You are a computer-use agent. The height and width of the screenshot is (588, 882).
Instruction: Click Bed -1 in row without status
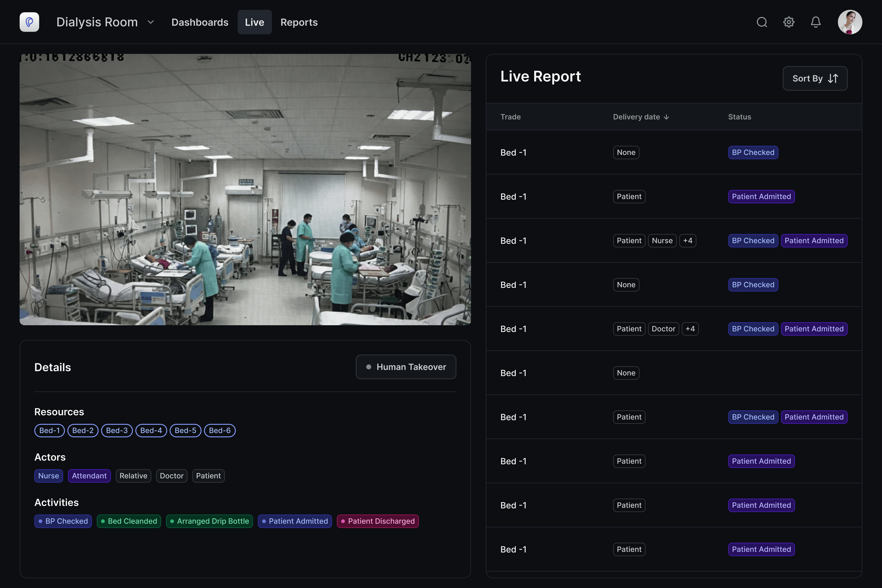tap(513, 373)
